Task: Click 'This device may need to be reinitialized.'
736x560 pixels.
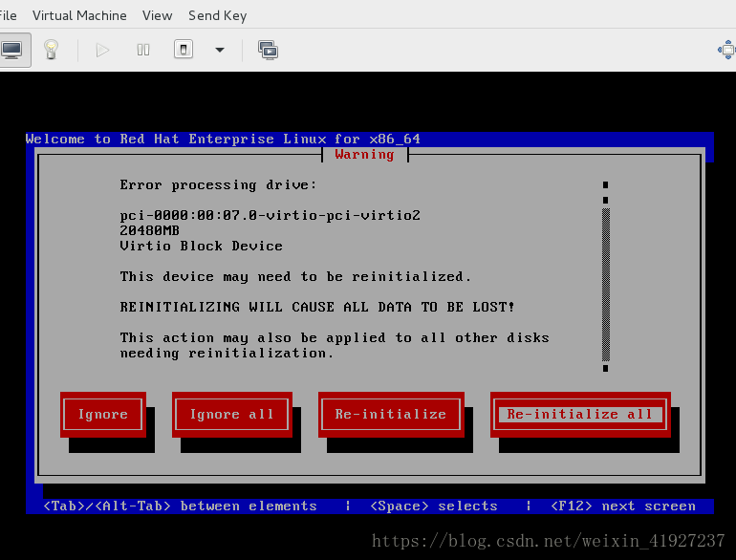Action: (x=295, y=276)
